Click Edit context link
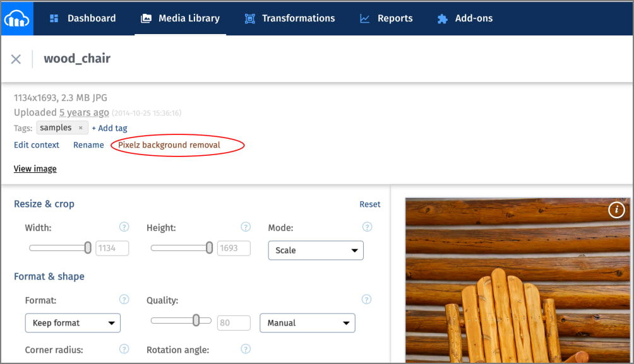 tap(37, 145)
